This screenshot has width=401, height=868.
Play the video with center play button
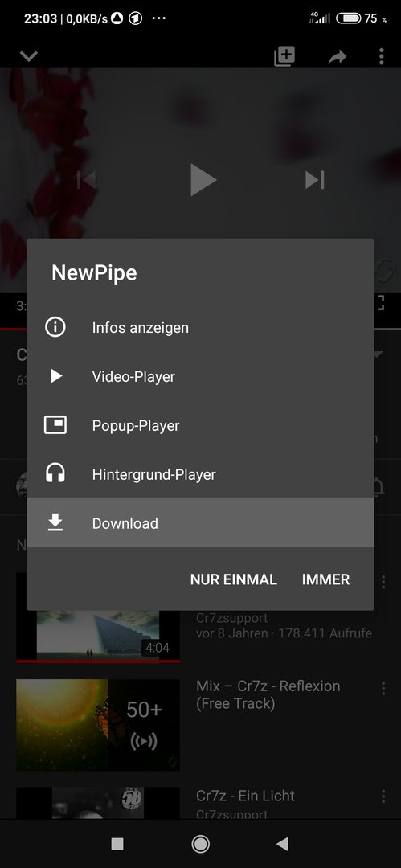[x=203, y=180]
